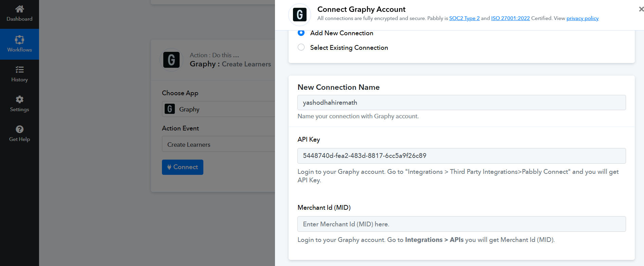Click the Merchant Id (MID) field
Viewport: 644px width, 266px height.
point(461,224)
